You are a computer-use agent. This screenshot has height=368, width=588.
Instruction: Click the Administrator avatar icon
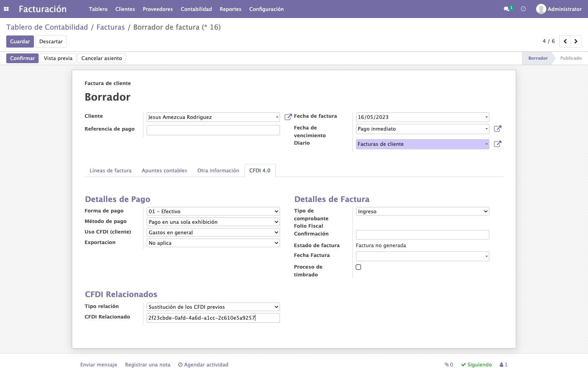541,9
